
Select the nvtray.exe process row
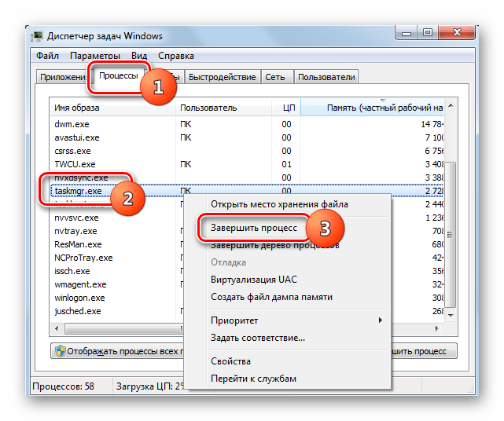click(x=117, y=231)
